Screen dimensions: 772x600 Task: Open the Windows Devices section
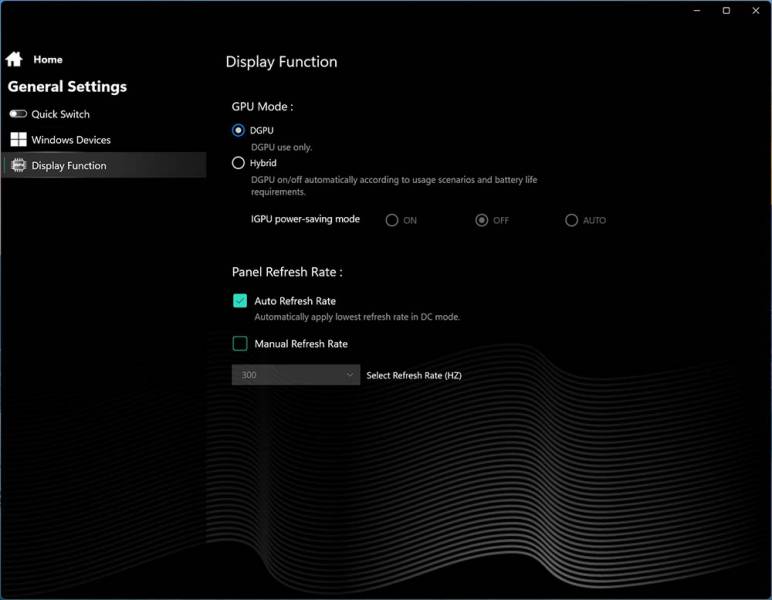point(71,140)
